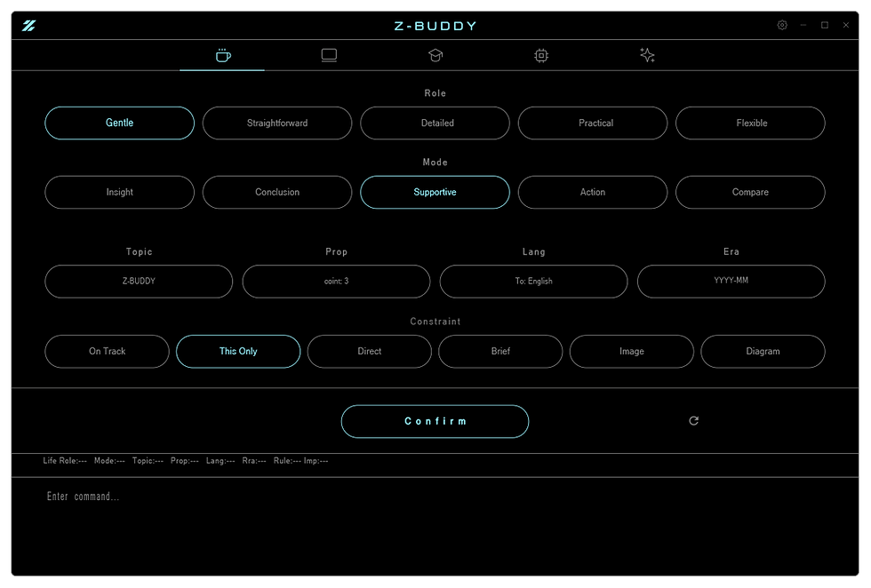This screenshot has height=588, width=871.
Task: Switch mode to Compare
Action: (x=750, y=192)
